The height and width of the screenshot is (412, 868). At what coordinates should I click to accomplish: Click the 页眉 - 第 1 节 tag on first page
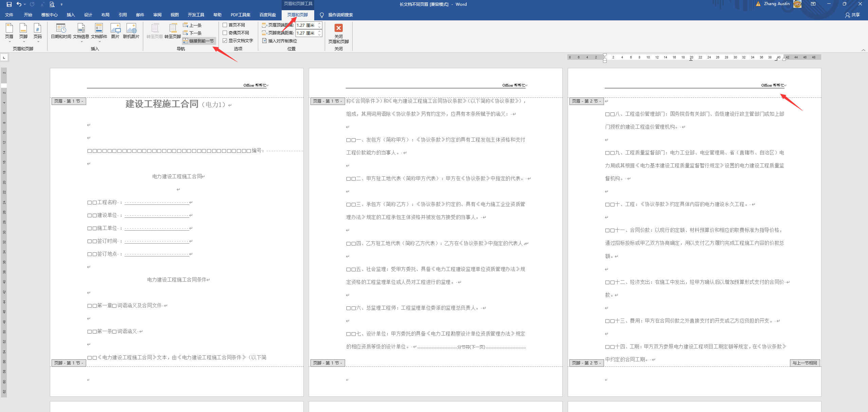69,101
